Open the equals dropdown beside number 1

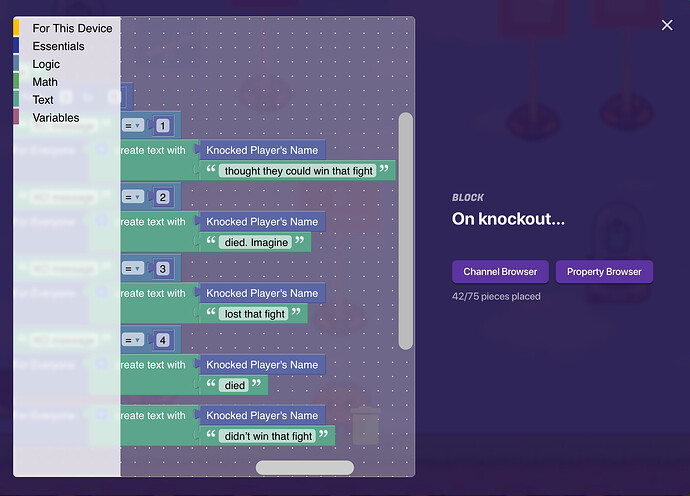click(x=132, y=126)
